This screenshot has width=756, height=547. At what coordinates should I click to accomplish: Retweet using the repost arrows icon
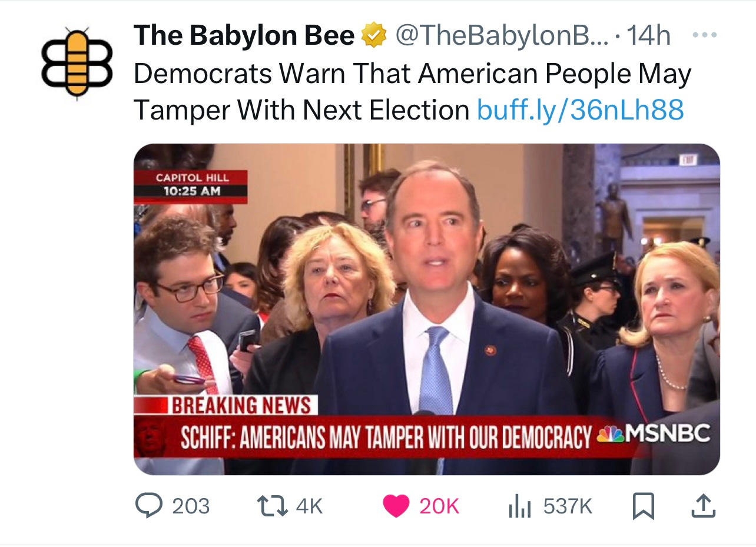coord(273,506)
